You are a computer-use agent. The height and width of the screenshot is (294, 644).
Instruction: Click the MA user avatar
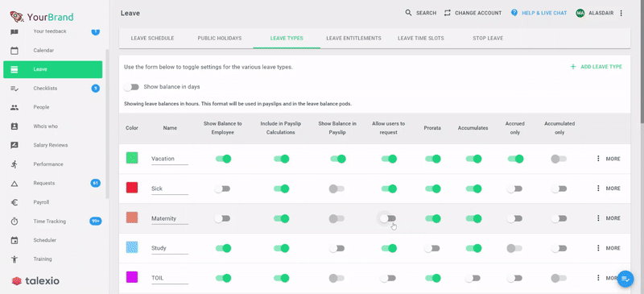(x=580, y=13)
